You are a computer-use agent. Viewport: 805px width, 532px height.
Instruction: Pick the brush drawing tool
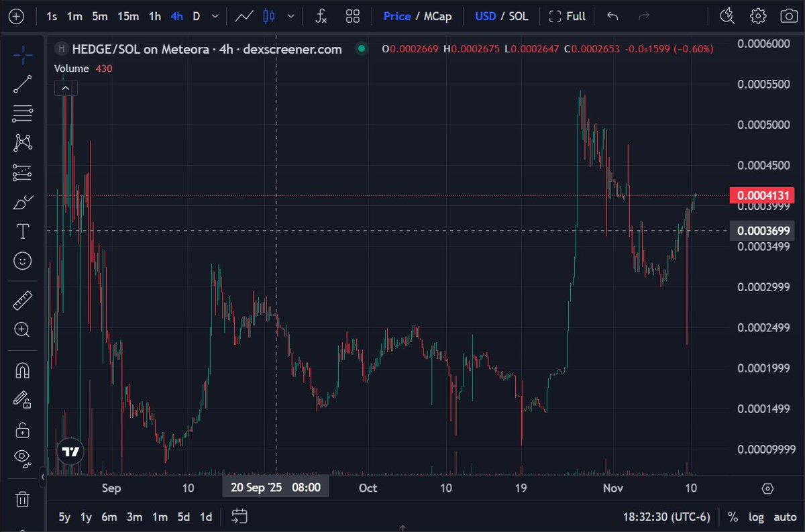pos(22,202)
